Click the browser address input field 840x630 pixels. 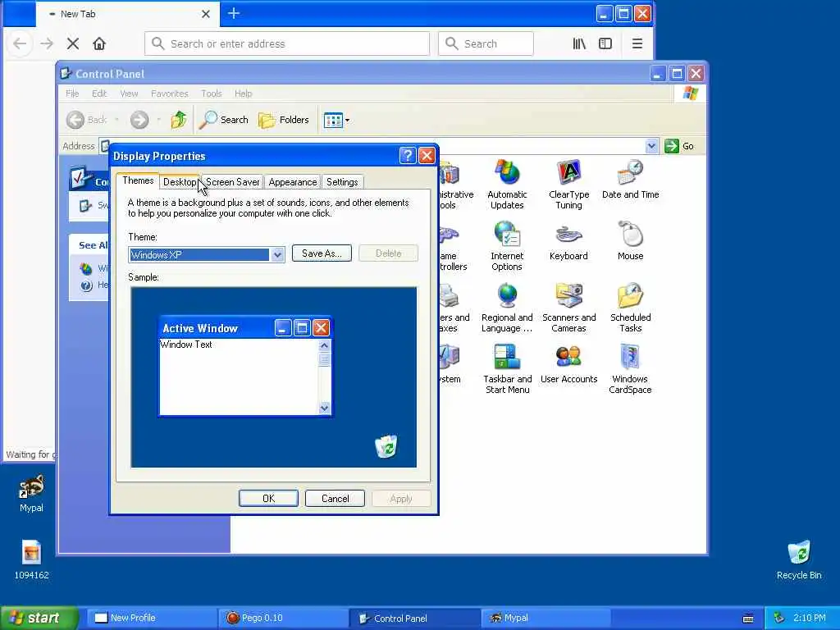click(x=287, y=43)
